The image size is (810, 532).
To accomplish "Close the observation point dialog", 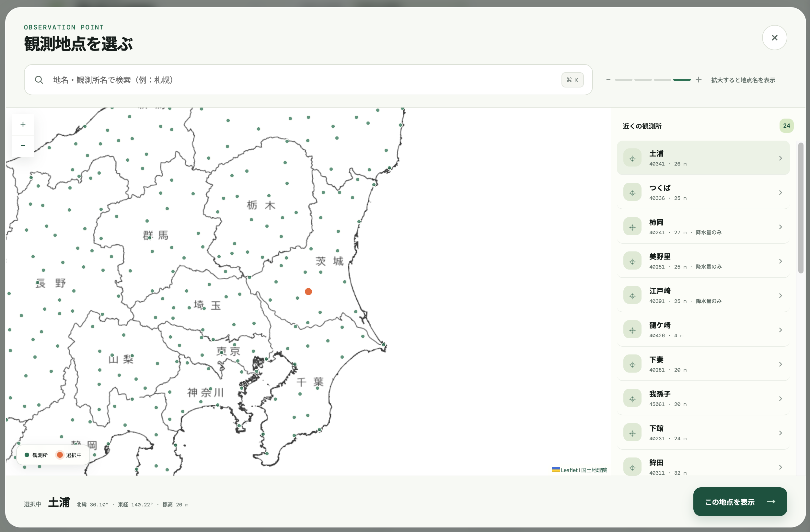I will [774, 38].
